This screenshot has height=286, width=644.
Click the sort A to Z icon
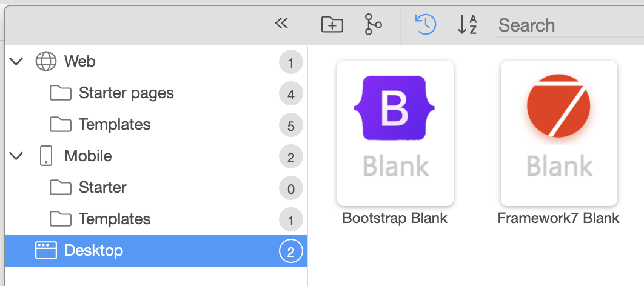coord(467,25)
